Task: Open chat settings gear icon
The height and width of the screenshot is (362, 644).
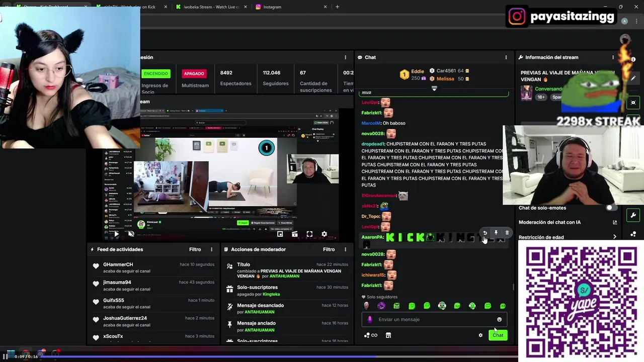Action: [480, 335]
